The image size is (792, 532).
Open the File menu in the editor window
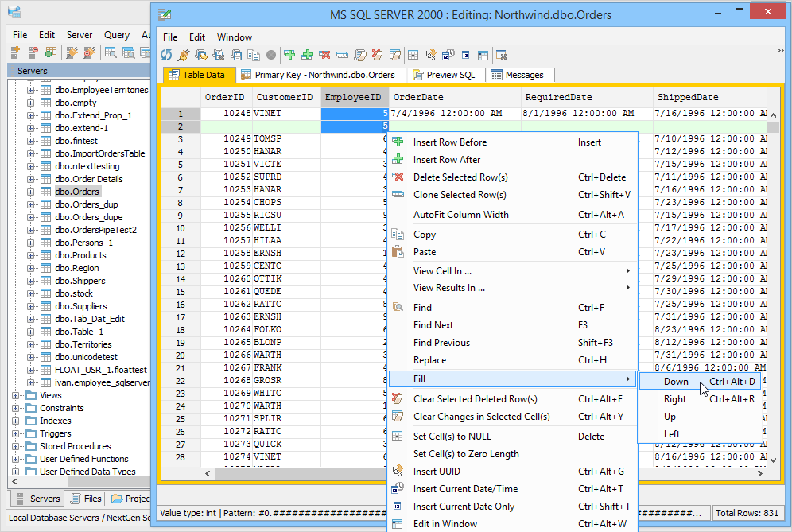170,37
